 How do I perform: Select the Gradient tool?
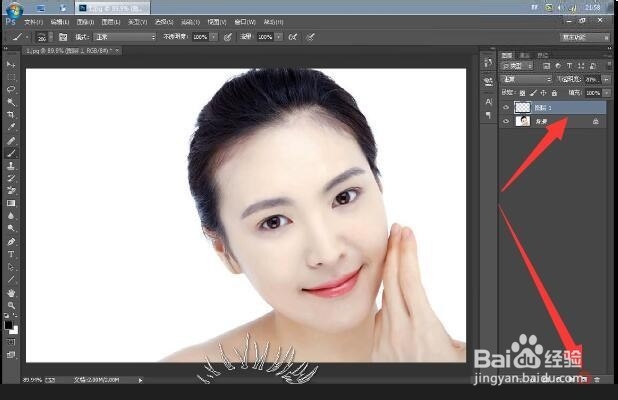tap(11, 203)
